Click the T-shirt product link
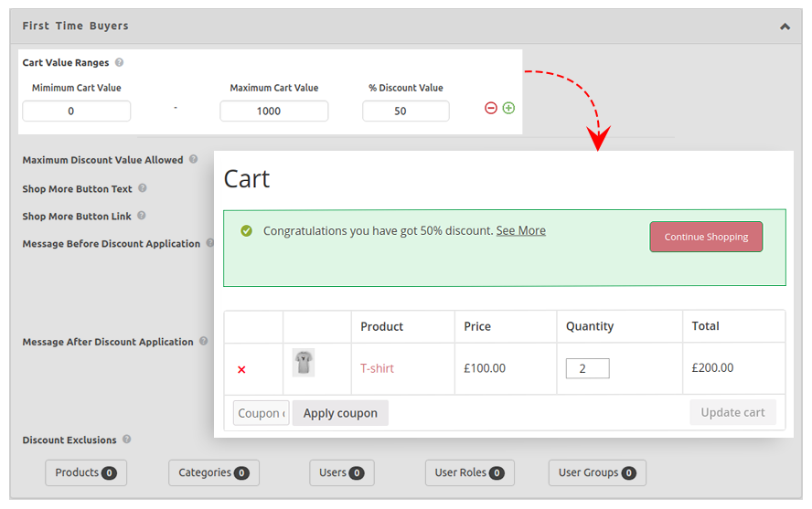Screen dimensions: 812x509 click(x=377, y=368)
